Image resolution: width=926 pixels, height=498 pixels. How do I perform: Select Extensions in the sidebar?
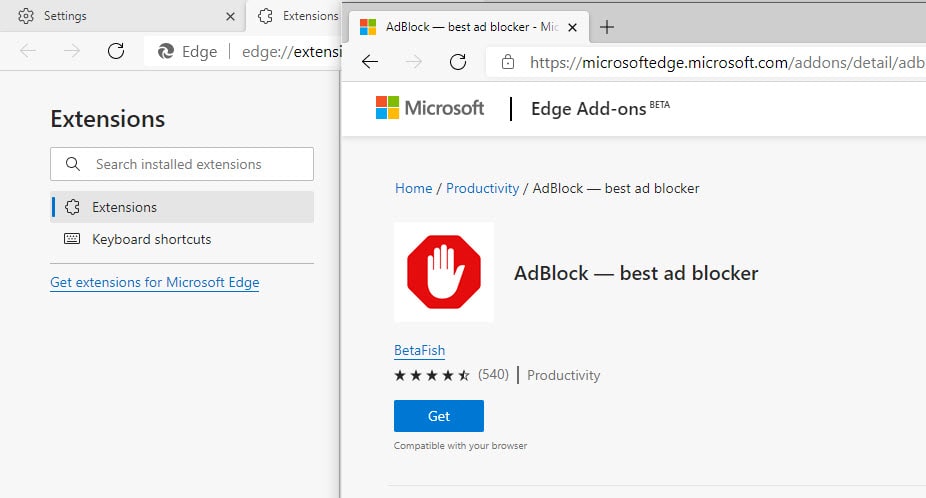pos(182,207)
